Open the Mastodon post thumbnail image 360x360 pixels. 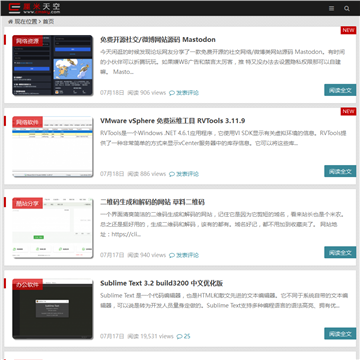click(x=52, y=65)
